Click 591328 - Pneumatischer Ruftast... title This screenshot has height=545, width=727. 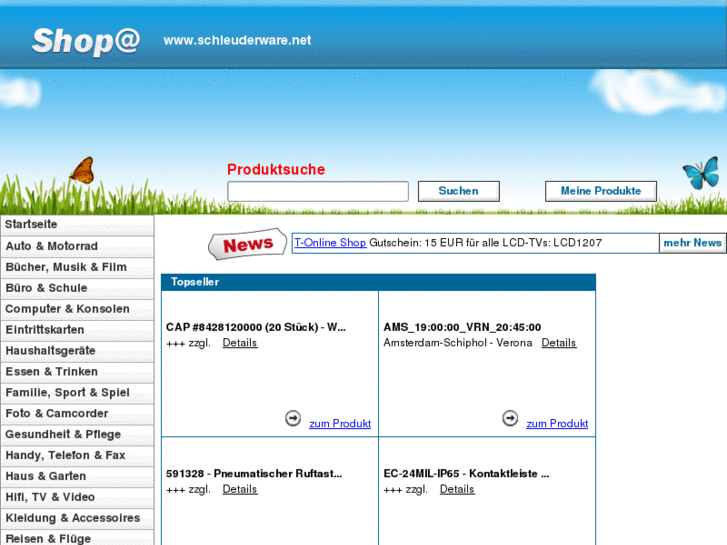(254, 474)
